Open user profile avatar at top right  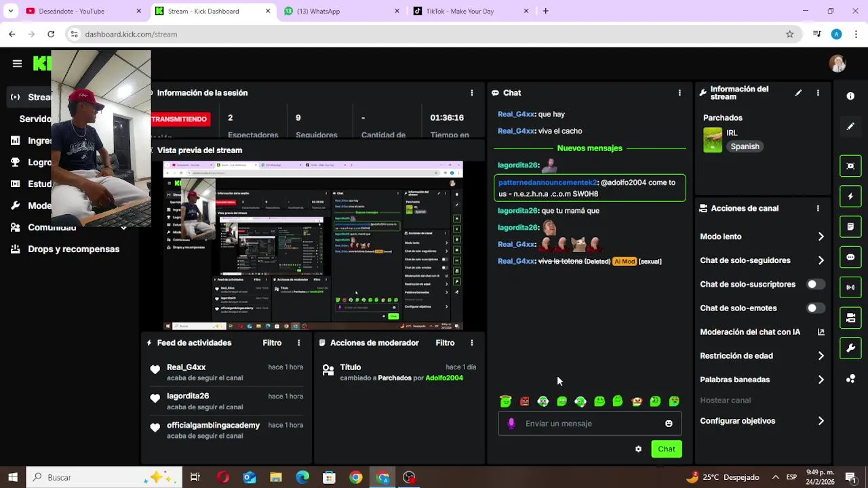[837, 64]
